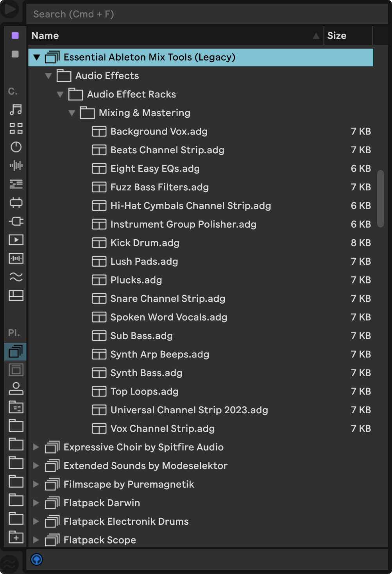Image resolution: width=392 pixels, height=574 pixels.
Task: Select the Grooves category in the sidebar
Action: [x=16, y=278]
